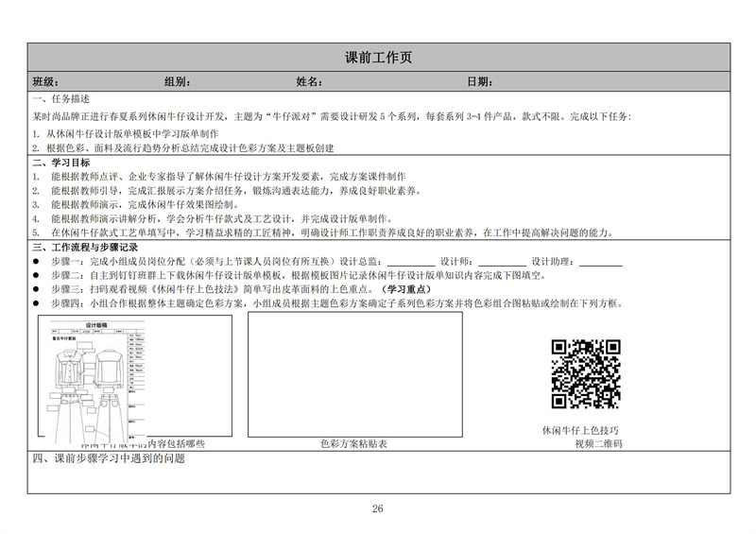756x534 pixels.
Task: Select heading '三、工作流程与步骤记录'
Action: coord(85,248)
